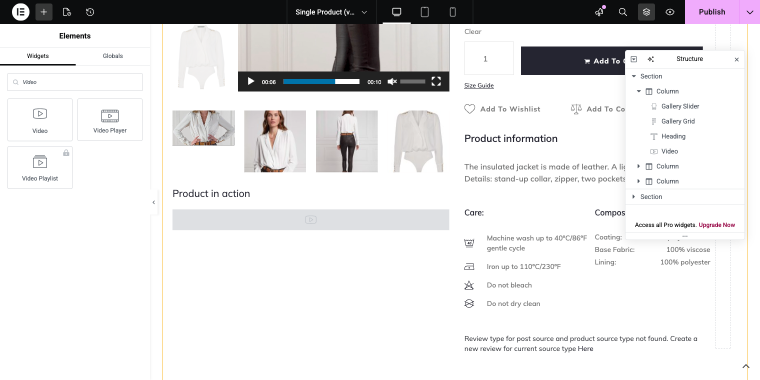Open the add element plus button
Viewport: 760px width, 380px height.
[x=44, y=12]
